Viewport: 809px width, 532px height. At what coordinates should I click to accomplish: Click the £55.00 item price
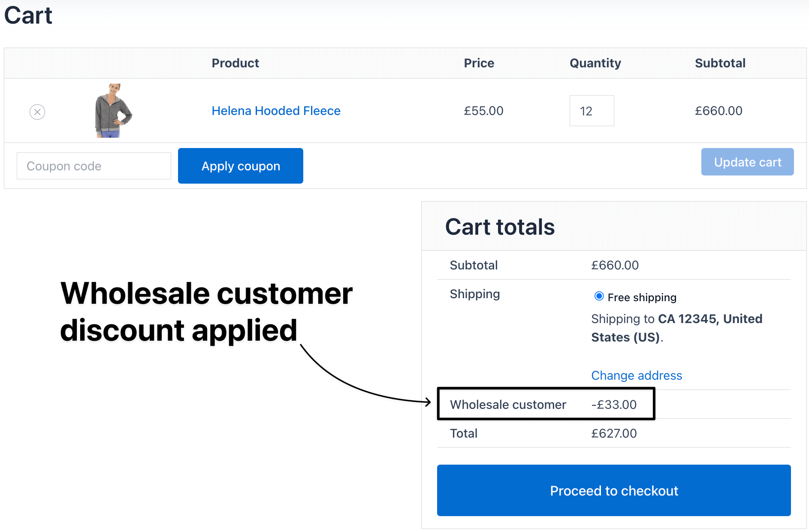coord(483,111)
